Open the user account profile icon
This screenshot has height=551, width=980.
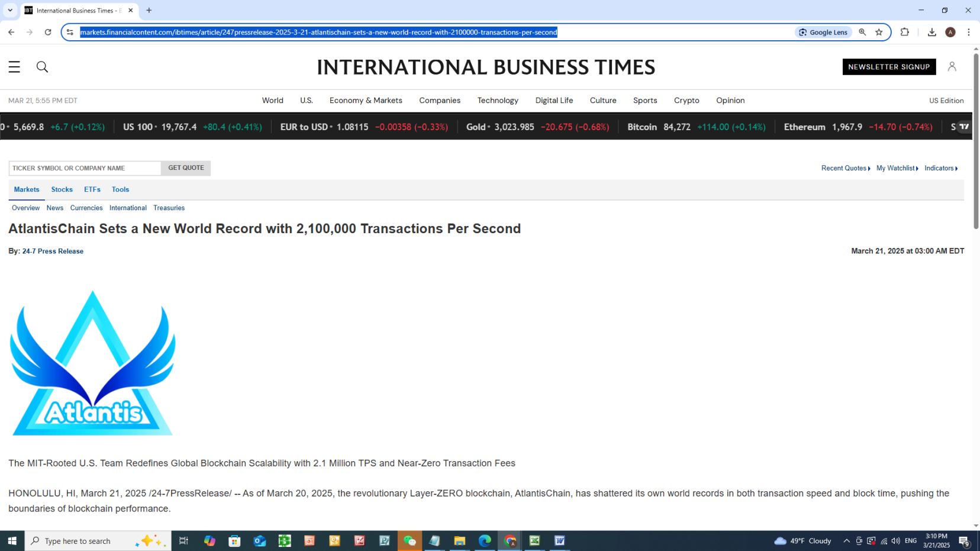pyautogui.click(x=952, y=67)
